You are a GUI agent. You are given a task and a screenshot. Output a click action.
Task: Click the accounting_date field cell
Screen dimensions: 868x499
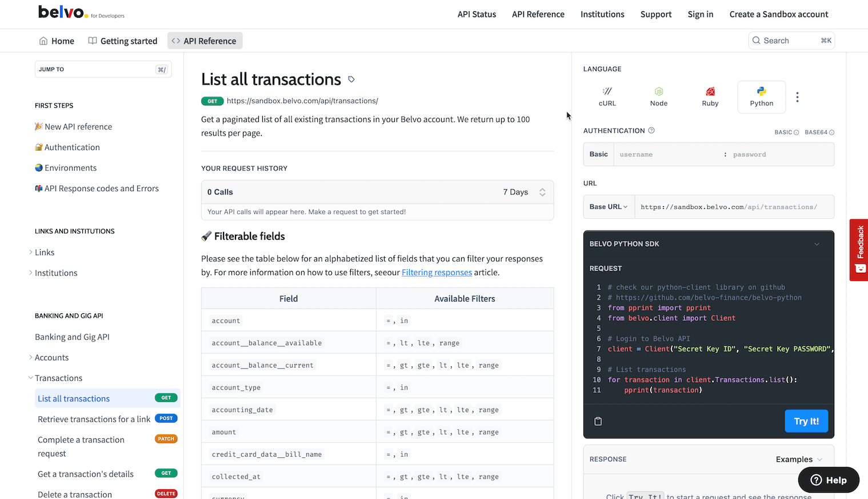[x=289, y=410]
